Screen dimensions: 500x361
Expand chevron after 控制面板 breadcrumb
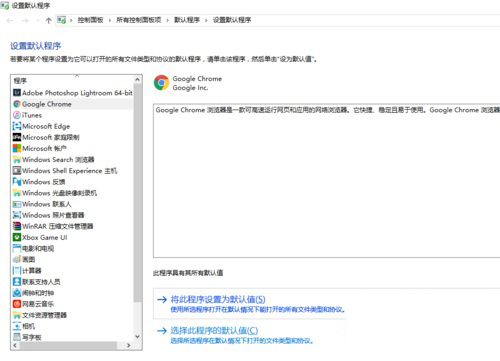pos(110,20)
